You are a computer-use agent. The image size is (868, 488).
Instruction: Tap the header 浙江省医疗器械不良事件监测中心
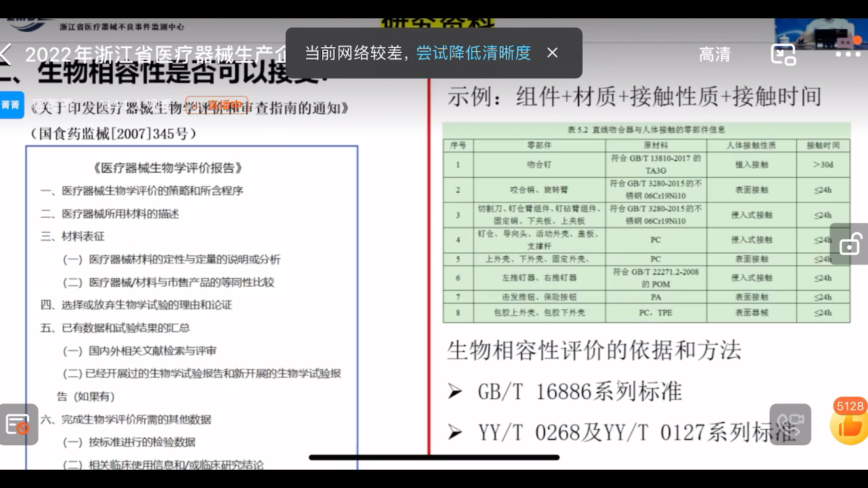pos(121,26)
